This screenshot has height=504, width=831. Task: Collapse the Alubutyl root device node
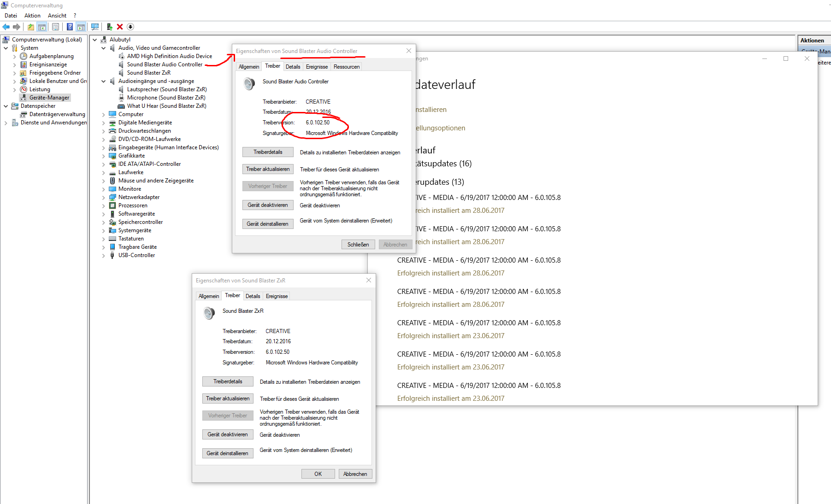click(x=95, y=40)
